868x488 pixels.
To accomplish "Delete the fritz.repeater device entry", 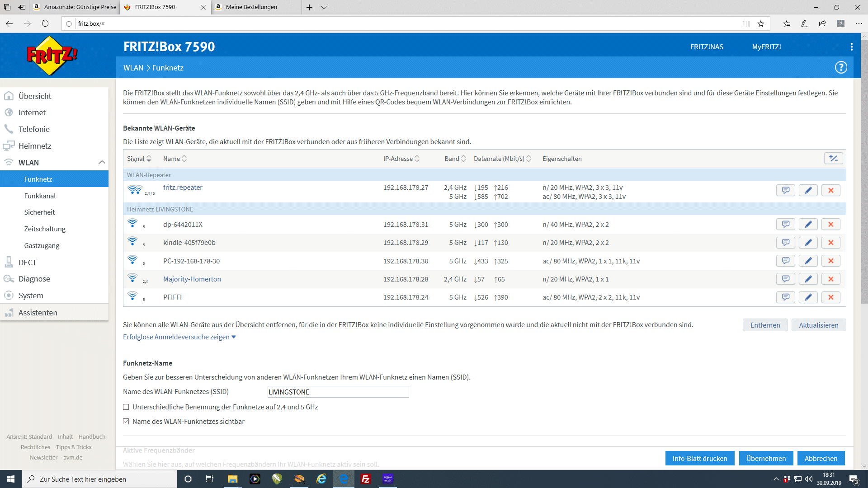I will tap(831, 190).
